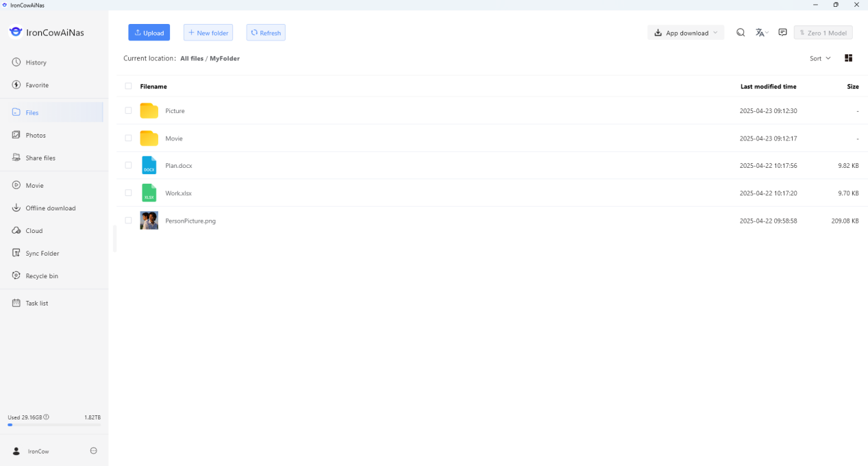Tick the checkbox for Movie folder
Image resolution: width=868 pixels, height=466 pixels.
coord(128,138)
